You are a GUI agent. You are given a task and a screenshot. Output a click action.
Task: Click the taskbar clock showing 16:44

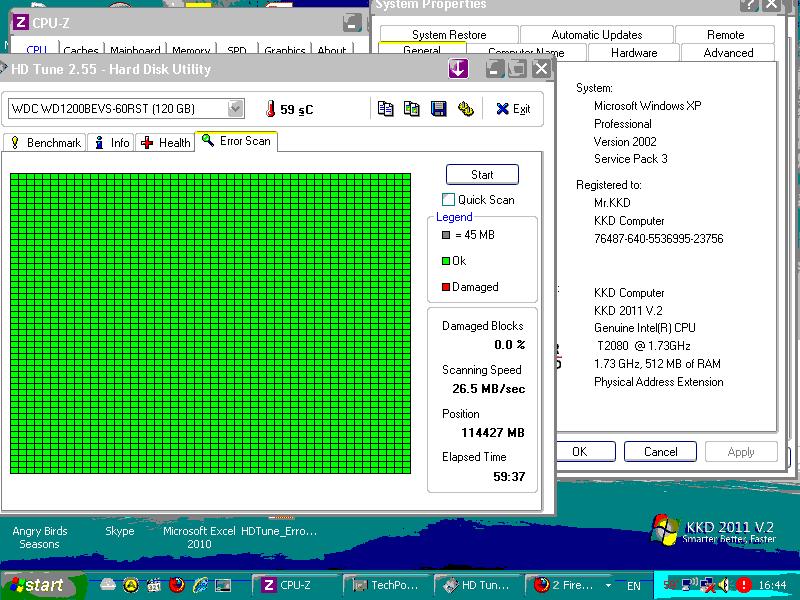[x=772, y=585]
